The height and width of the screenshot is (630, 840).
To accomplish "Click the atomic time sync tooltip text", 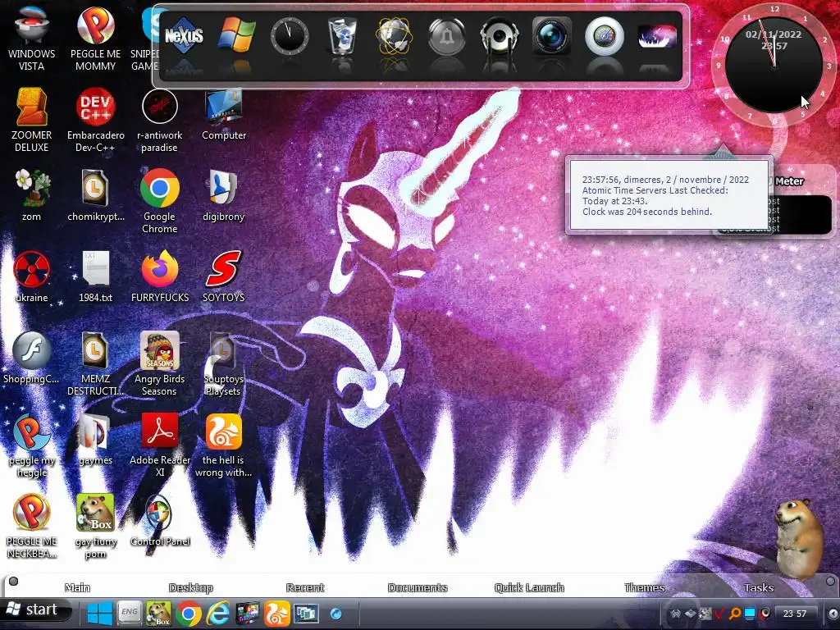I will click(665, 195).
